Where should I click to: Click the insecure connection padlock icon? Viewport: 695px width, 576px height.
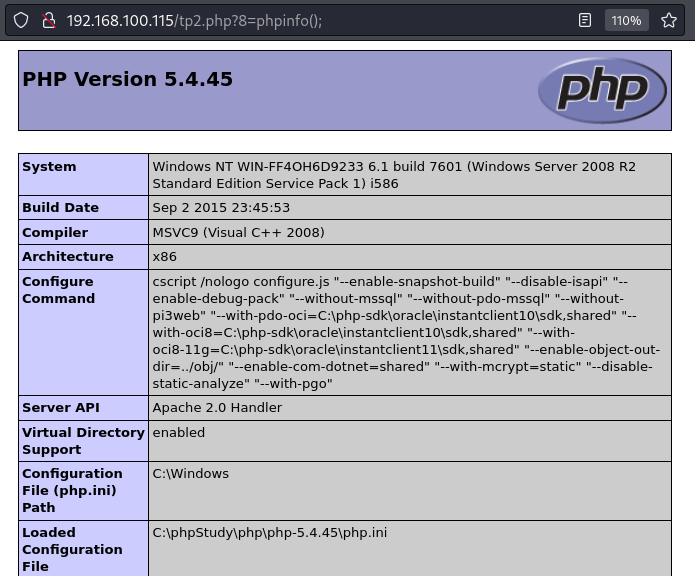tap(47, 20)
